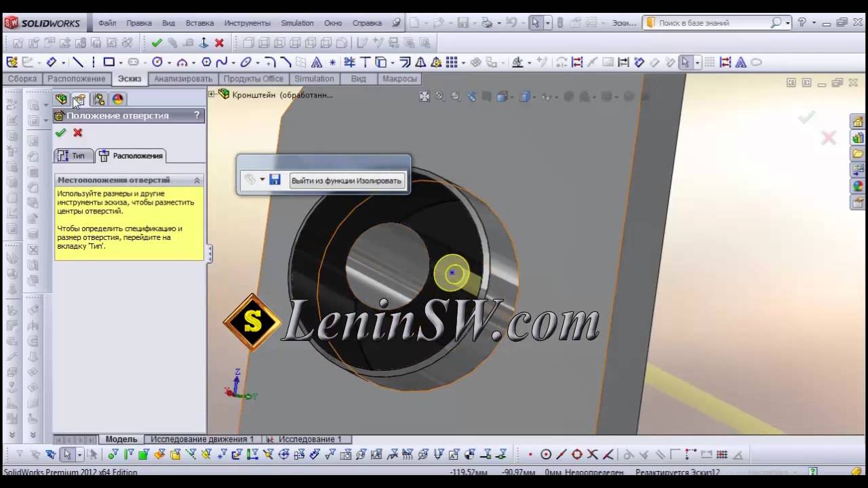The image size is (868, 488).
Task: Select the Ellipse sketch tool
Action: [245, 62]
